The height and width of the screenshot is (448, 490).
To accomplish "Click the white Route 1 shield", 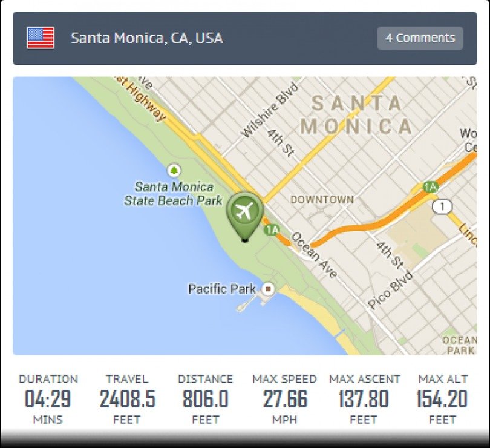I will coord(443,207).
